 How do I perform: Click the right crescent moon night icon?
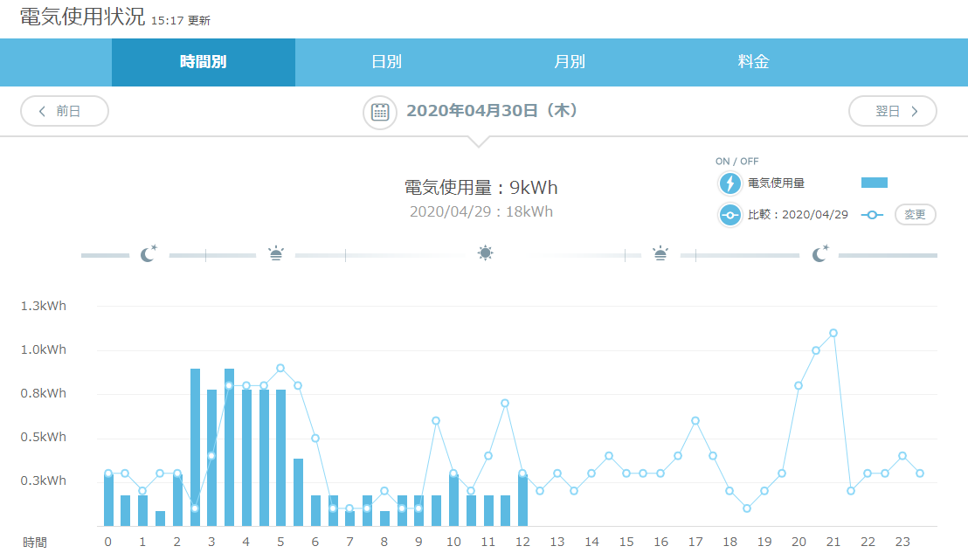pos(819,254)
